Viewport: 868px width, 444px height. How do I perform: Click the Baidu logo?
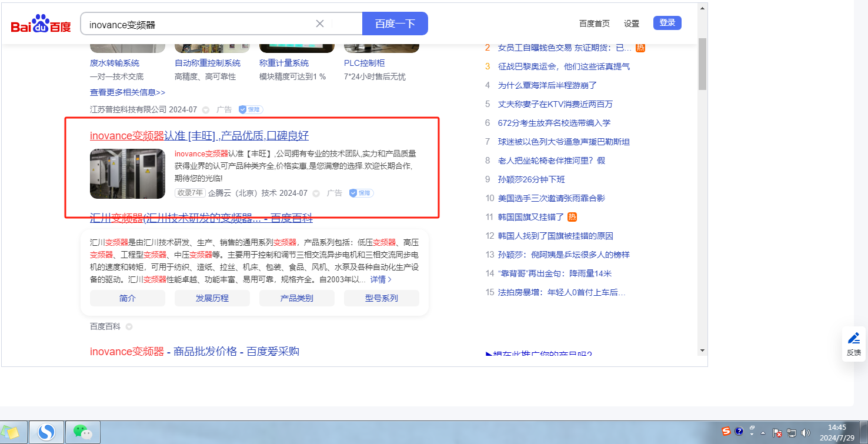click(x=41, y=24)
